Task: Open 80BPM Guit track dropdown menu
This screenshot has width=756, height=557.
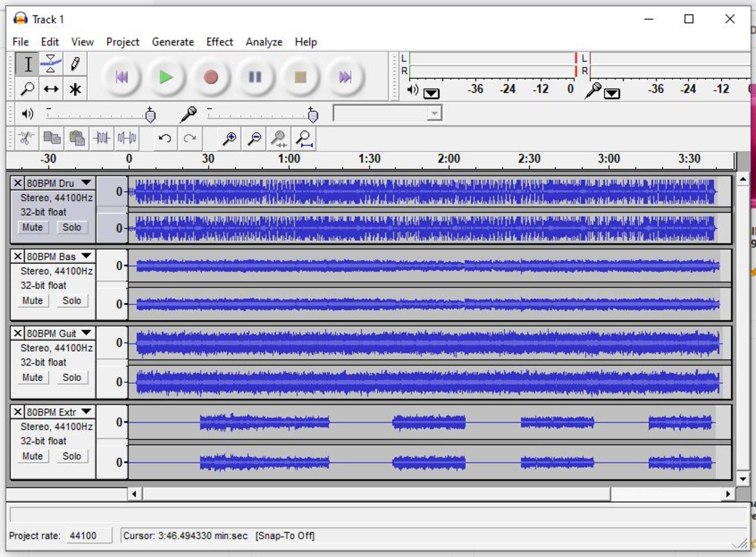Action: (x=86, y=333)
